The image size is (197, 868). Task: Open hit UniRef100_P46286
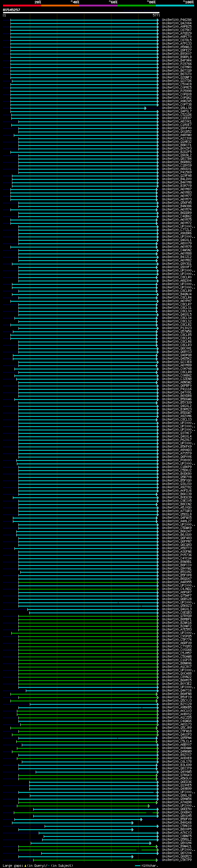click(x=177, y=20)
